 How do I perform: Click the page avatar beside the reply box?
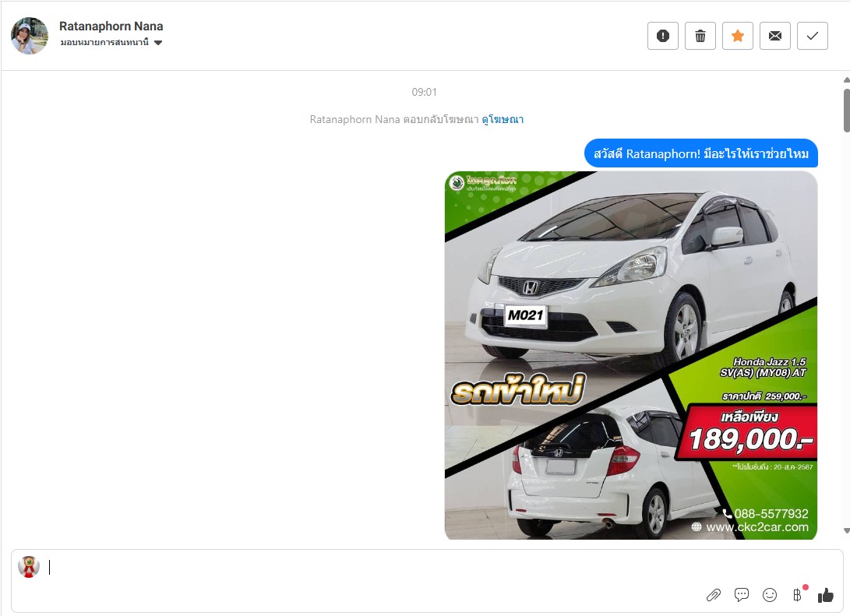[x=29, y=567]
